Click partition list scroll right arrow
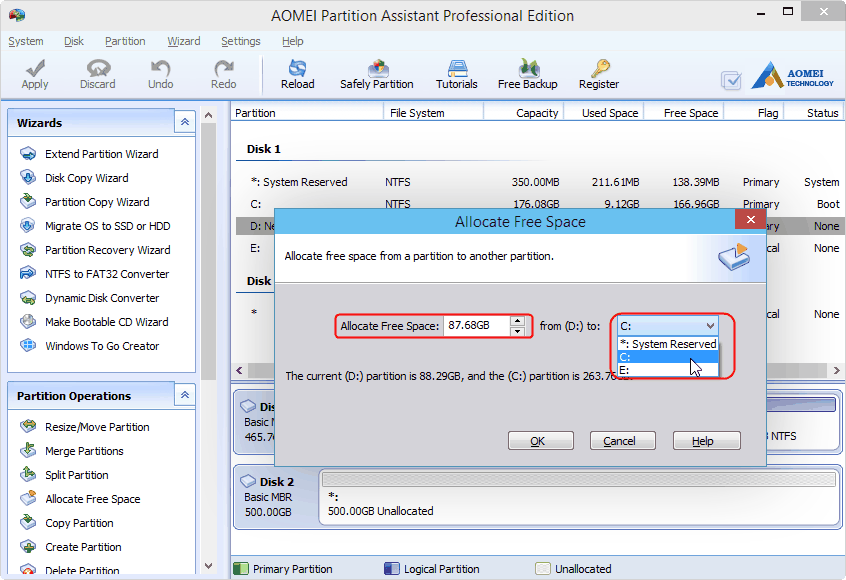Image resolution: width=846 pixels, height=580 pixels. (x=836, y=371)
